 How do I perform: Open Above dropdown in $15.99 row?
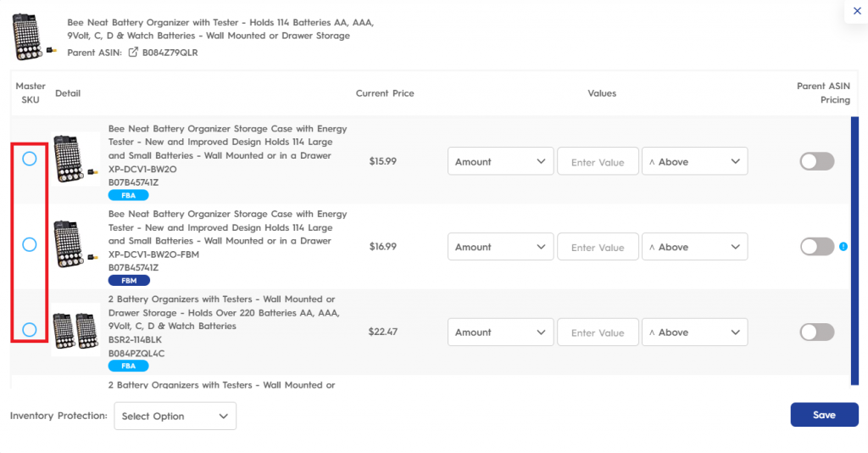pyautogui.click(x=695, y=161)
